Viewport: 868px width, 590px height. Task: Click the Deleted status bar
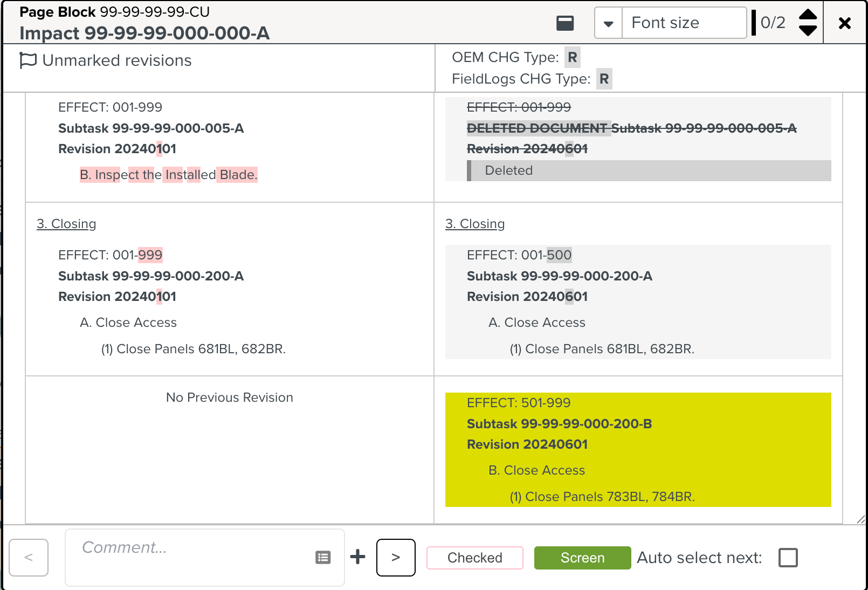(649, 170)
